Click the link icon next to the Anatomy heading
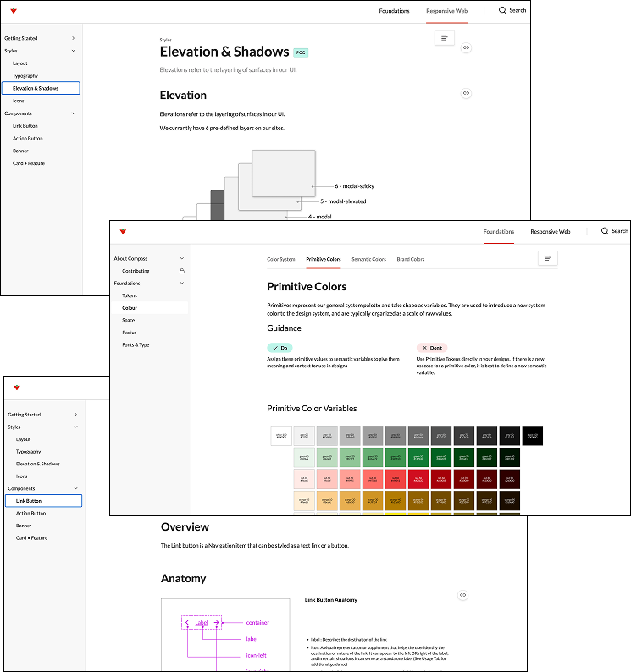631x672 pixels. click(x=463, y=595)
